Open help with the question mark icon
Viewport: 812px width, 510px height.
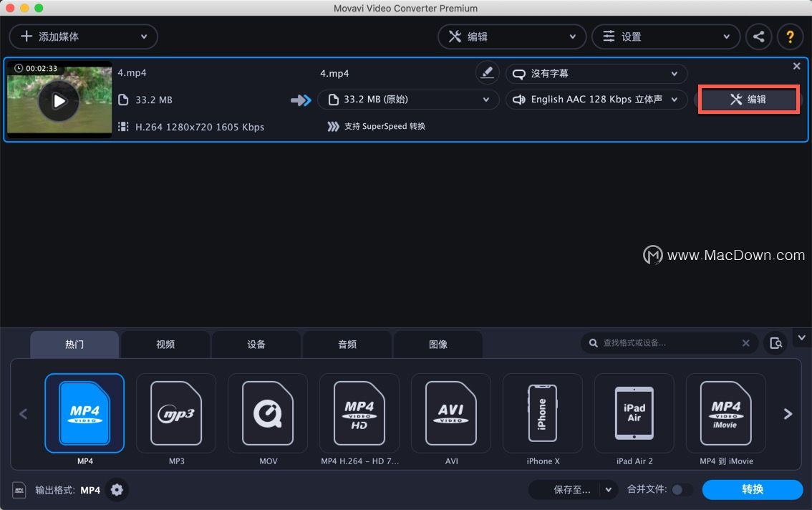[x=791, y=37]
